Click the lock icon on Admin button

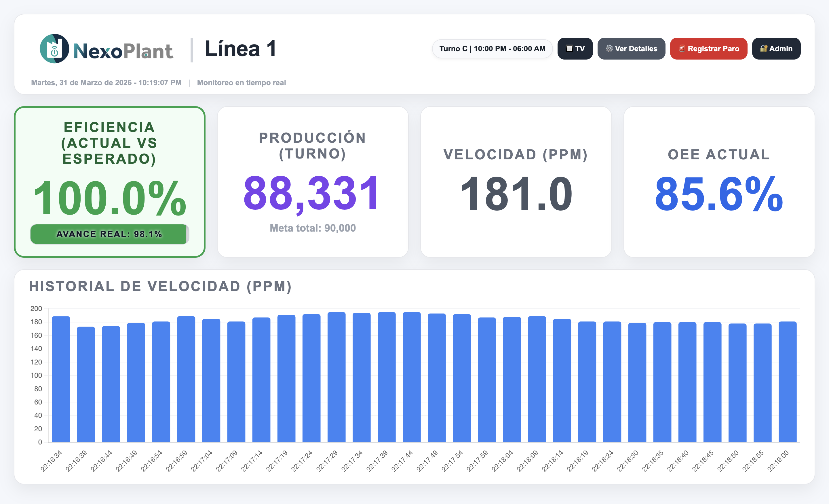(x=764, y=49)
